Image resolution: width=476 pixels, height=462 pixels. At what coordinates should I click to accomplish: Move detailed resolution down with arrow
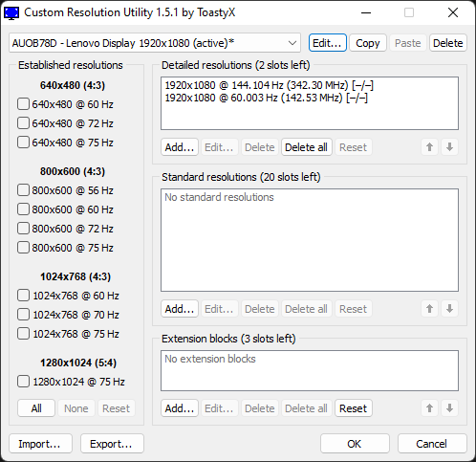click(449, 147)
